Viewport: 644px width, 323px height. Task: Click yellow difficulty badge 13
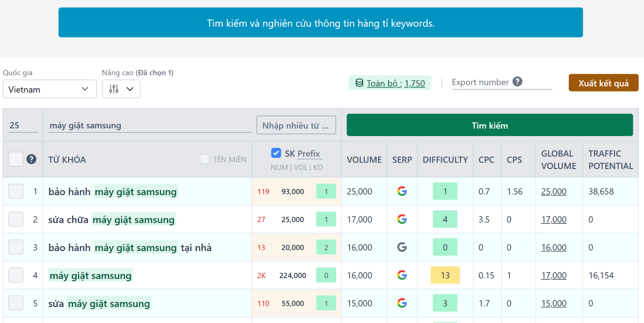pyautogui.click(x=445, y=275)
